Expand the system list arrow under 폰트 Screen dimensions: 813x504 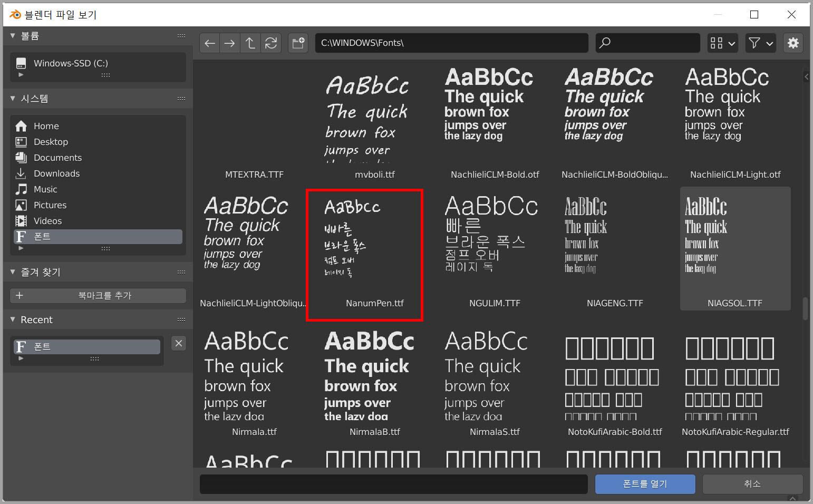point(21,248)
